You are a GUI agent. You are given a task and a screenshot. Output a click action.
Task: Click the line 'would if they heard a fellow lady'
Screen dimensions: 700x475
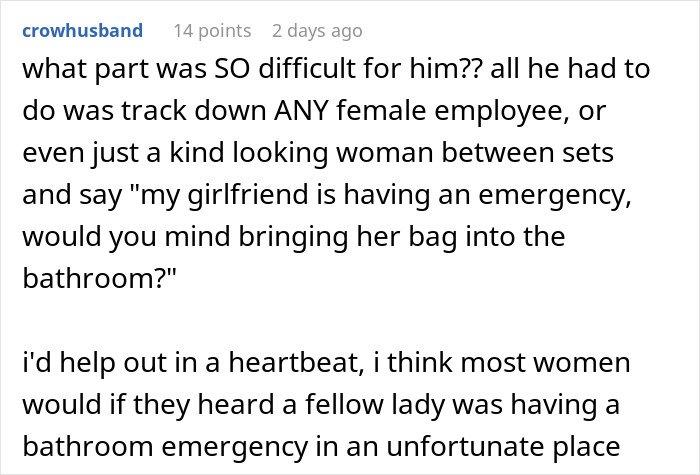pyautogui.click(x=321, y=404)
